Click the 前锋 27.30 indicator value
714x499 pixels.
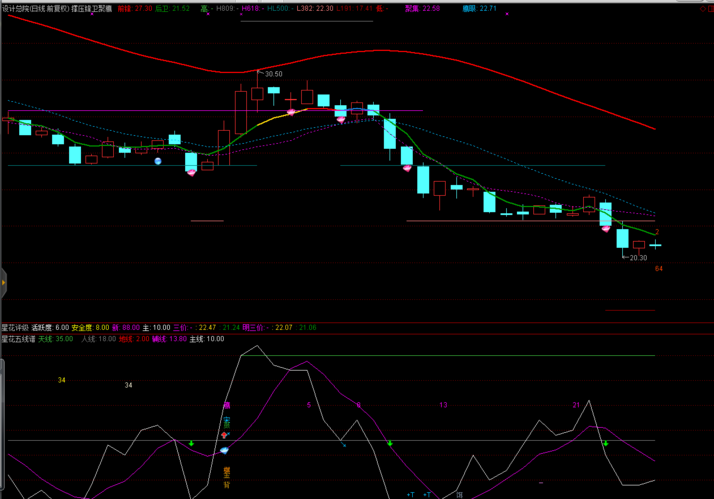(x=135, y=9)
